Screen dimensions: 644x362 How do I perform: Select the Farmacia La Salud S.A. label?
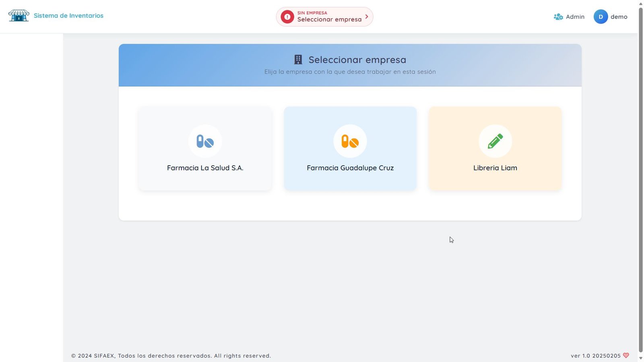point(205,168)
